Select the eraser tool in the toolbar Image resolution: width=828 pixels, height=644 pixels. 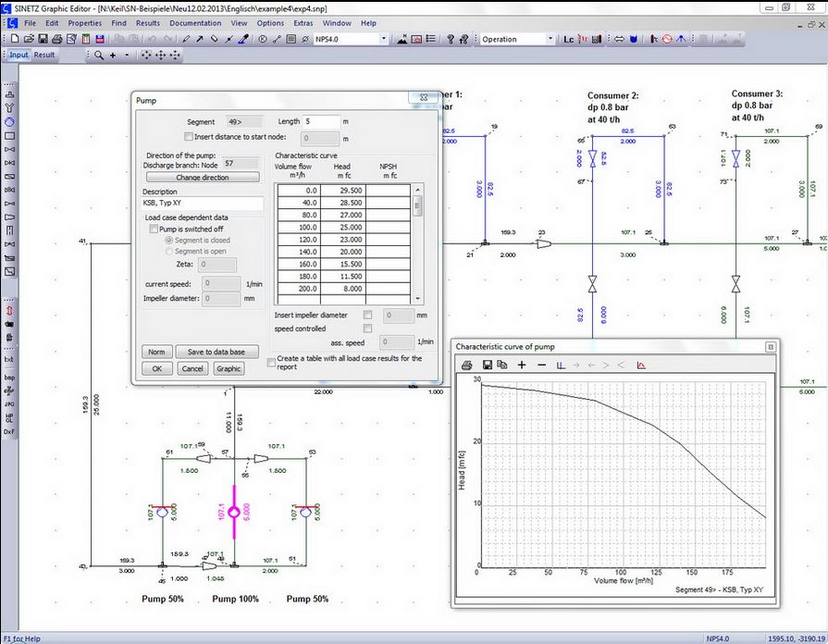pos(215,39)
